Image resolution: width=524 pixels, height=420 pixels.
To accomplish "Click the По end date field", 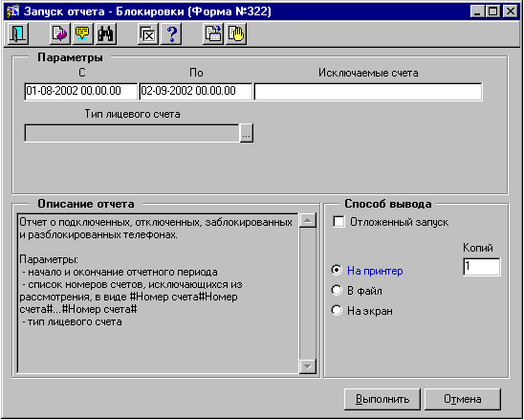I will (195, 91).
